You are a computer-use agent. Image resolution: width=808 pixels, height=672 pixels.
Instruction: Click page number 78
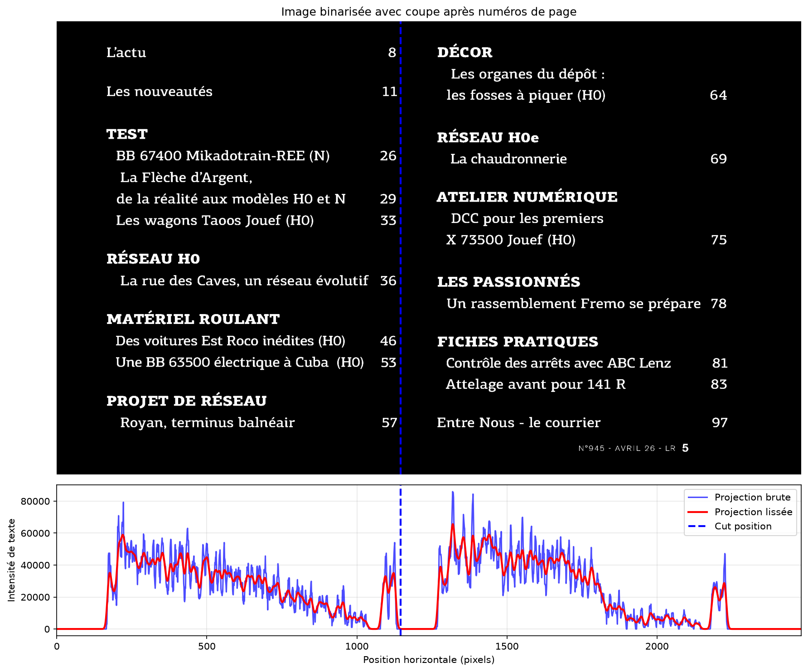click(x=719, y=304)
